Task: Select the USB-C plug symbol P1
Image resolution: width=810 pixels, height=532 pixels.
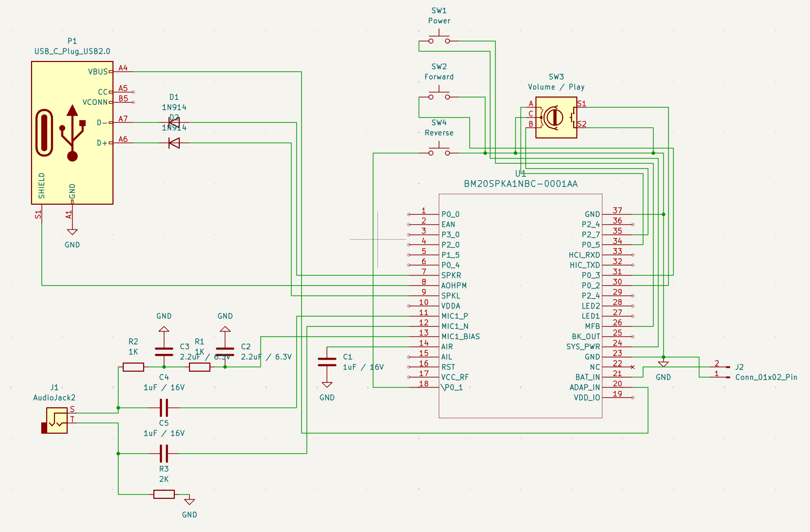Action: point(72,133)
